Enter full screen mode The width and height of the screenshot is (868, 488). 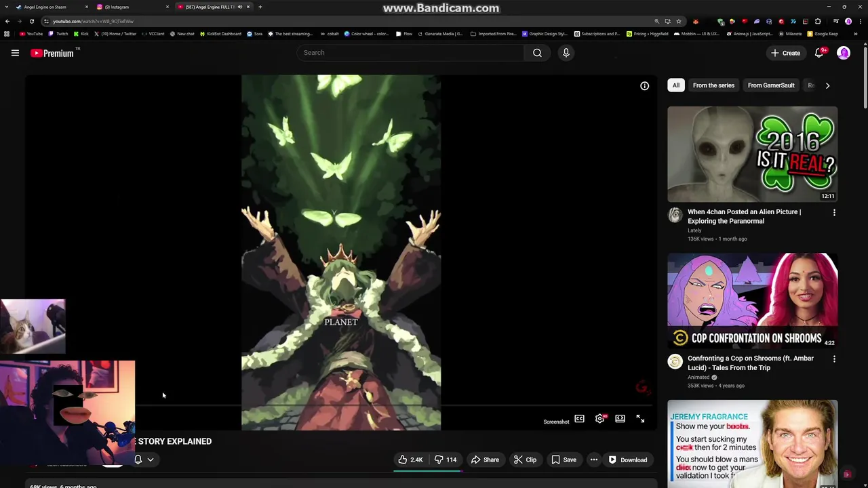tap(640, 419)
